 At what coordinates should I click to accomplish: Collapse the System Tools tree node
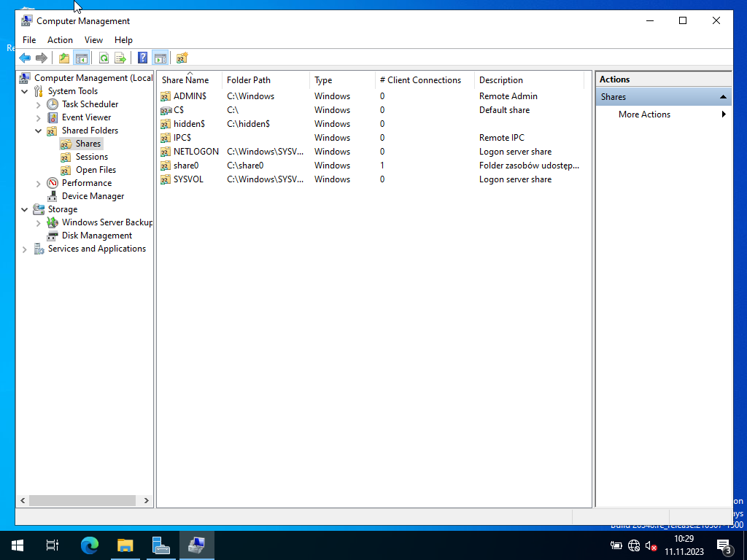tap(25, 91)
